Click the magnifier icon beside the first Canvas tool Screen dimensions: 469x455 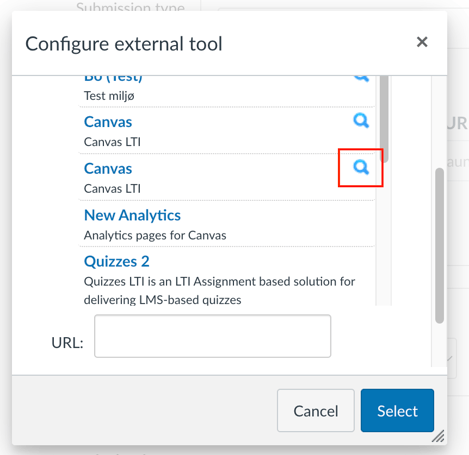tap(361, 121)
